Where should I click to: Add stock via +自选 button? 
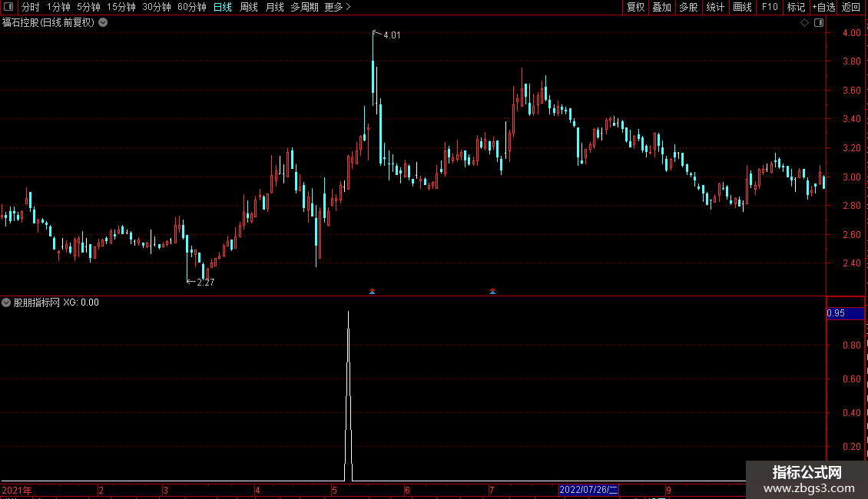tap(823, 7)
